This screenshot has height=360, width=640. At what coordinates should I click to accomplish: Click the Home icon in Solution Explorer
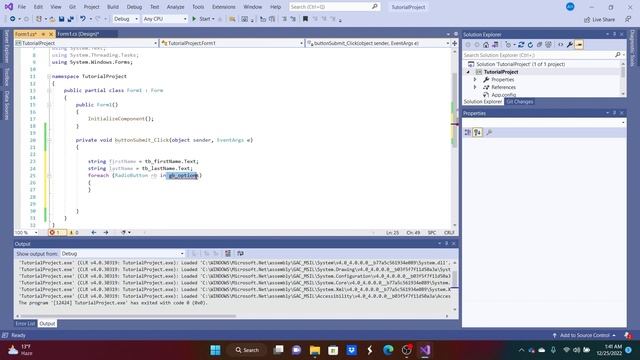(x=486, y=45)
